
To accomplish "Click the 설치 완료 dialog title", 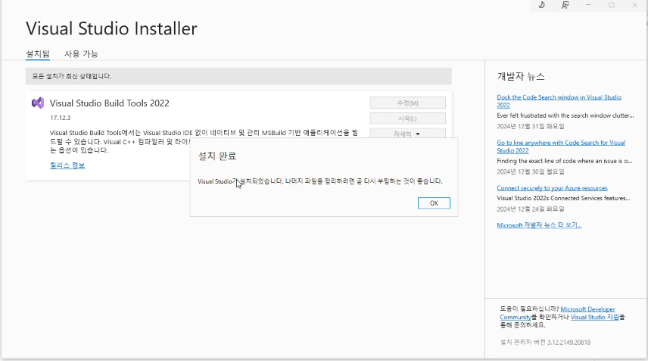I will pyautogui.click(x=217, y=156).
